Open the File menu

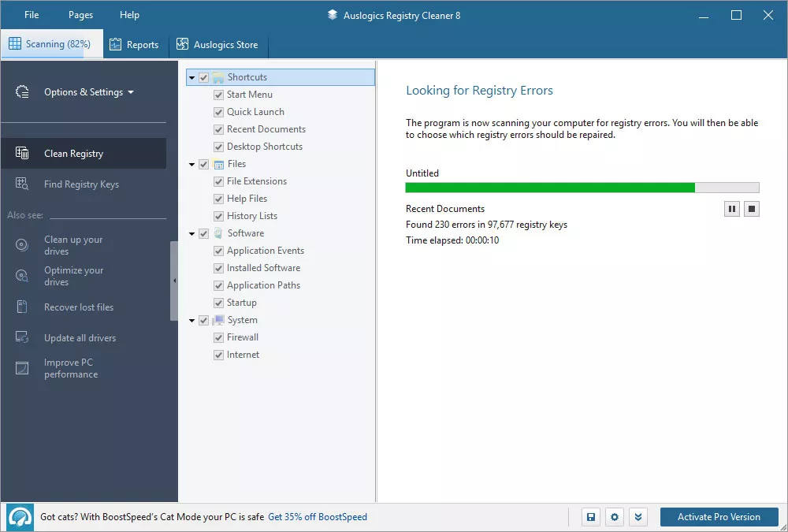pos(32,15)
